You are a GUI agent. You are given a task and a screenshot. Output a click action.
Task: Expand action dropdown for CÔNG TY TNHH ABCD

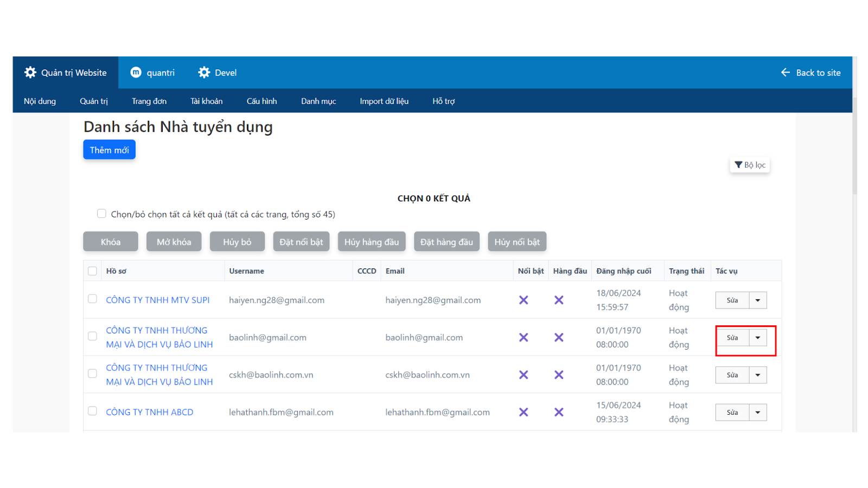point(758,413)
